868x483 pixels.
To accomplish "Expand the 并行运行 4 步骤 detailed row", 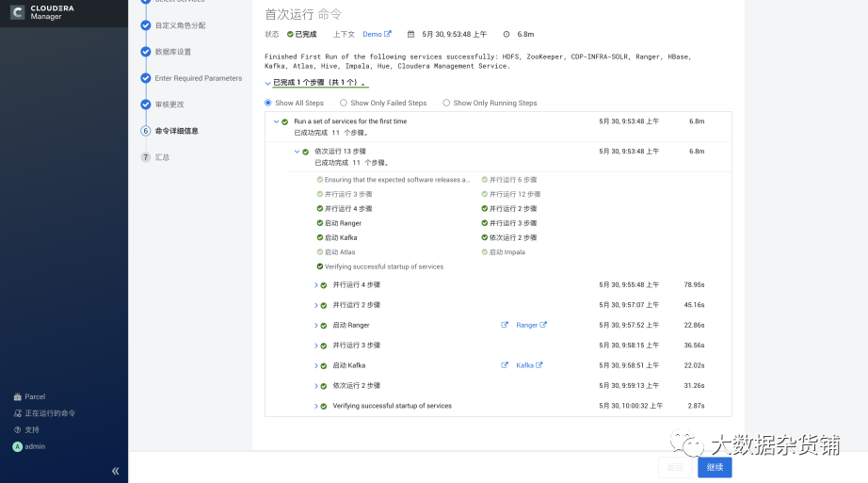I will pos(316,285).
